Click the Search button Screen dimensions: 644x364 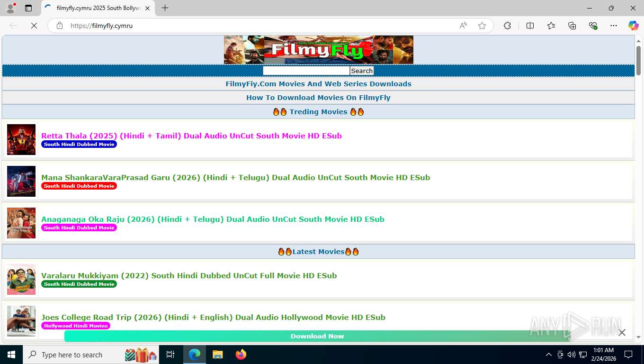point(362,71)
